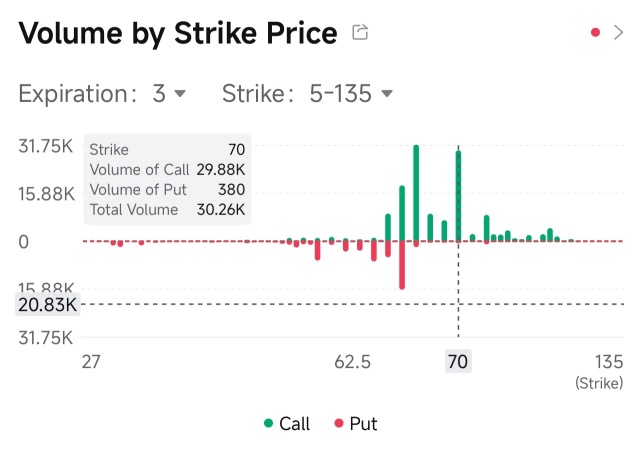Open the Strike range 5-135 dropdown
Image resolution: width=642 pixels, height=454 pixels.
(307, 93)
